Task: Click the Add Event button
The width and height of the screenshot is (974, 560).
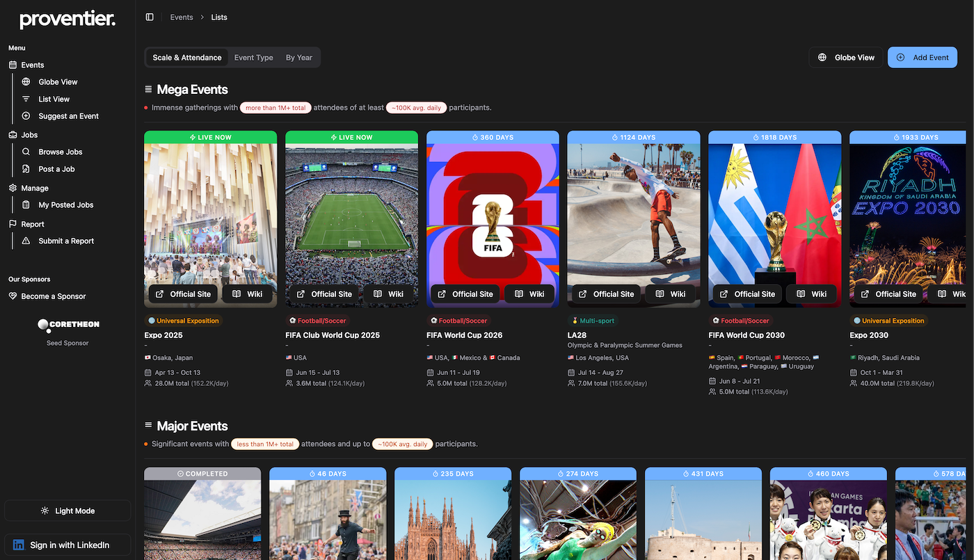Action: 923,58
